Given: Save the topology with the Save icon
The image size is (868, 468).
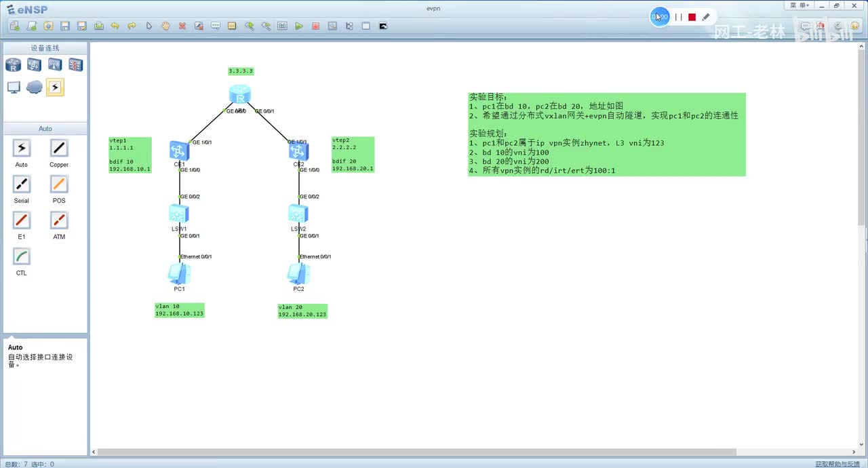Looking at the screenshot, I should click(x=65, y=26).
